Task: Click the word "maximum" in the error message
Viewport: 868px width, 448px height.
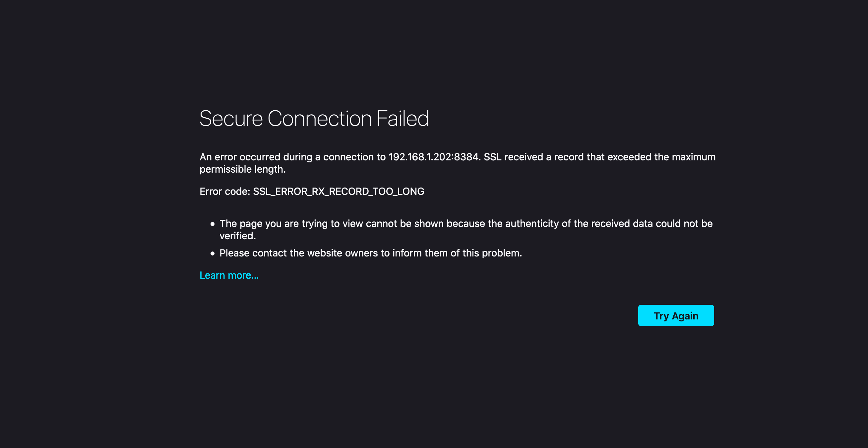Action: 693,157
